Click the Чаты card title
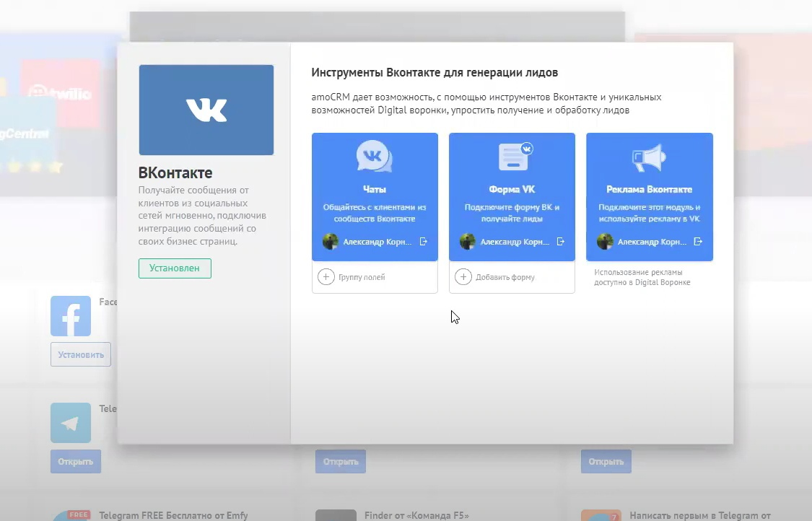This screenshot has width=812, height=521. 375,190
